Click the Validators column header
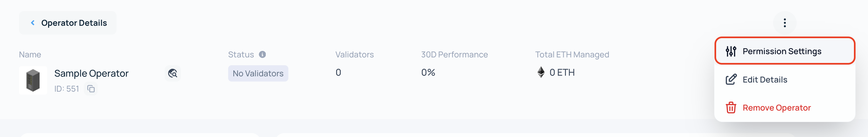 (x=354, y=54)
